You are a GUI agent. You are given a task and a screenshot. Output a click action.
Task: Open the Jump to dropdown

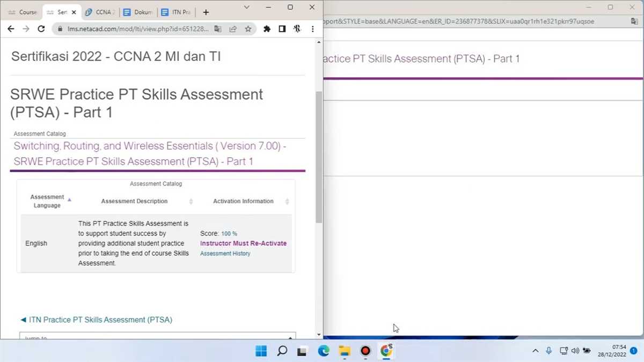click(x=158, y=336)
